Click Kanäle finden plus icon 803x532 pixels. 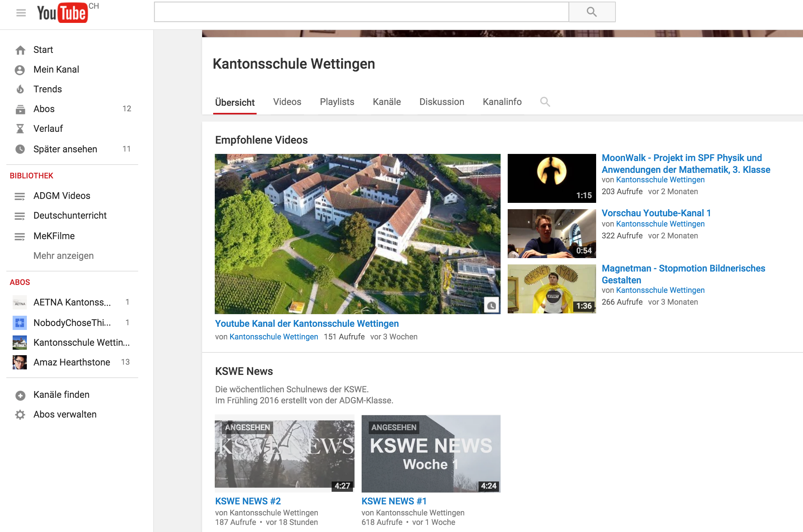(20, 395)
